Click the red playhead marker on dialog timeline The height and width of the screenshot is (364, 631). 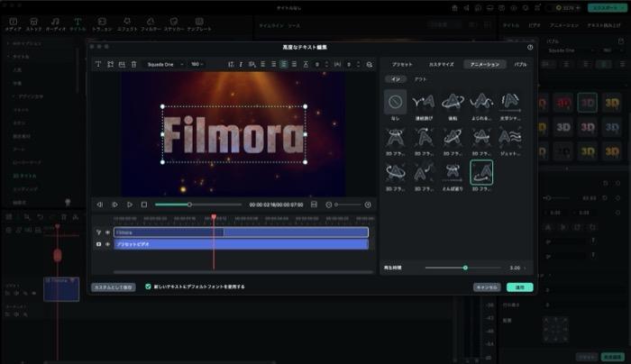click(x=214, y=217)
